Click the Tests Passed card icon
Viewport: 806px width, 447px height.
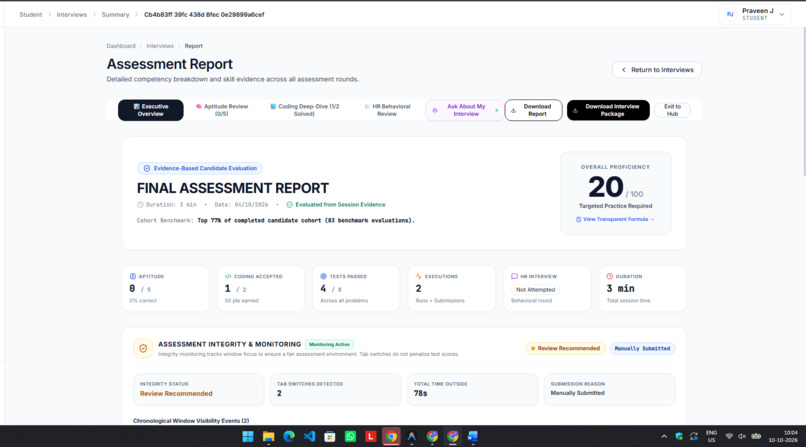(x=323, y=276)
